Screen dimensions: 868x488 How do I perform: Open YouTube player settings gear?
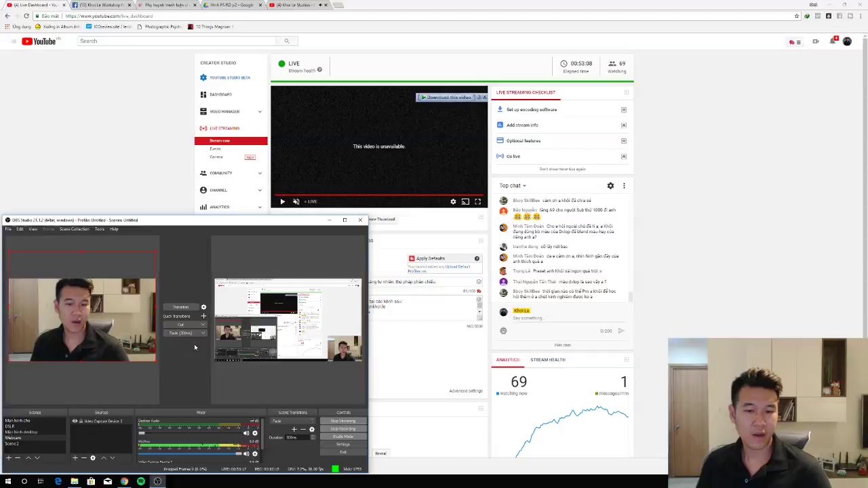click(453, 201)
